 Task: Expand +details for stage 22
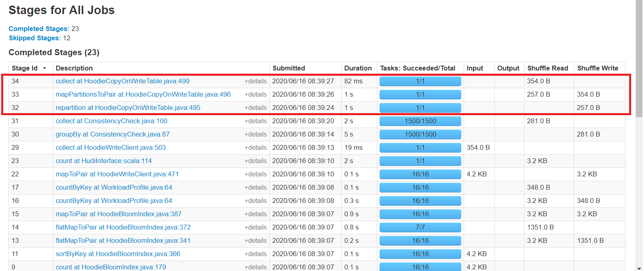coord(256,174)
